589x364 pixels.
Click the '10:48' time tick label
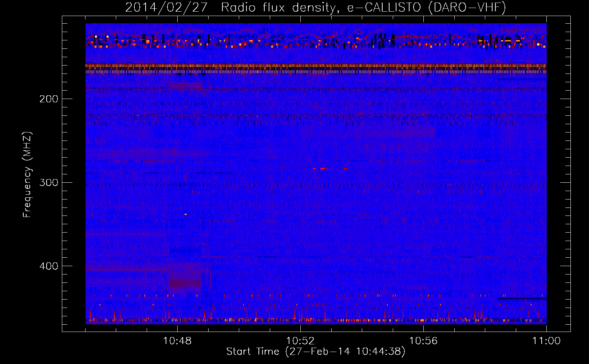tap(177, 341)
